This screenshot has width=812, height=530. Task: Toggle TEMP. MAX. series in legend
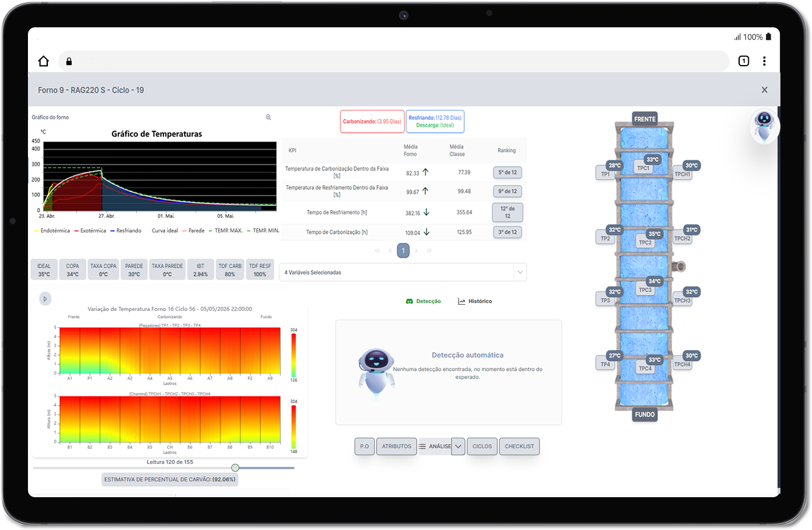[x=225, y=231]
